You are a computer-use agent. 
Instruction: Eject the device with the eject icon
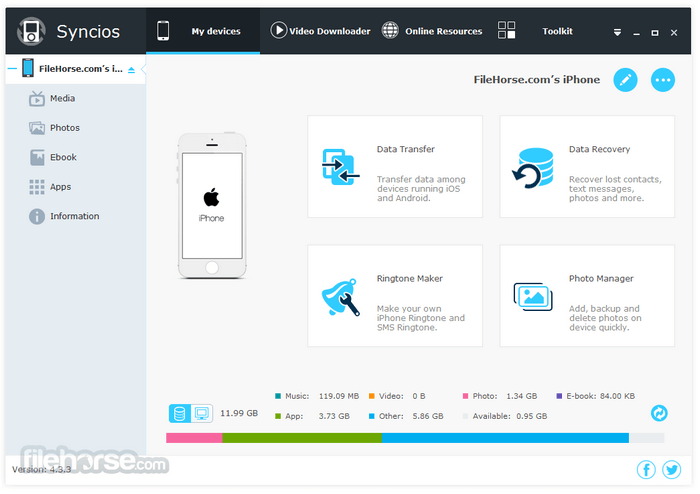(131, 70)
